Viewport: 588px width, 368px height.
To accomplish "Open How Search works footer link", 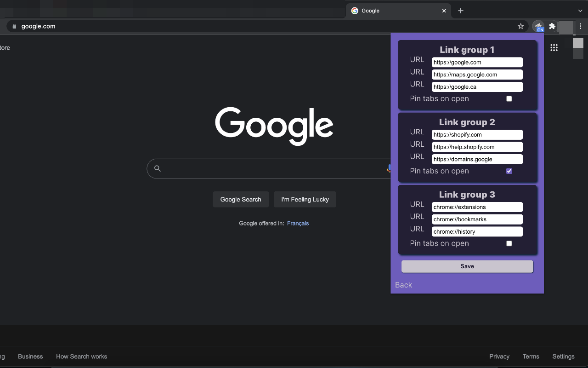I will click(81, 356).
